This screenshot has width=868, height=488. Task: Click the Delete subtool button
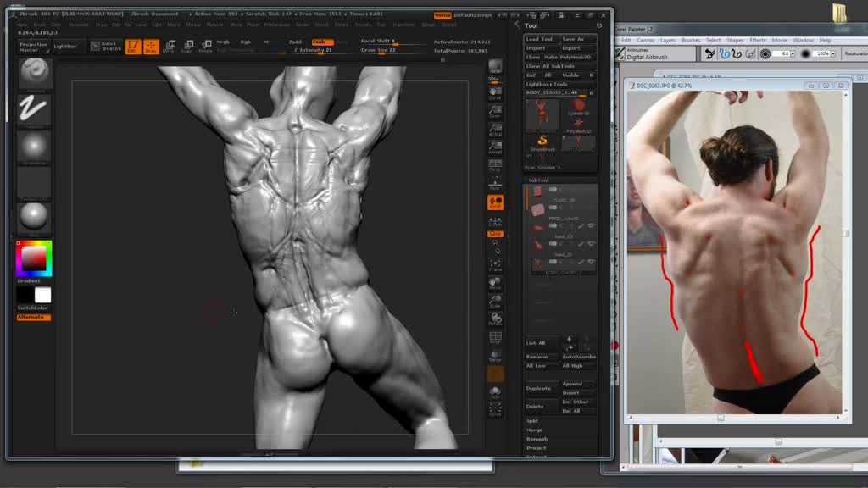tap(542, 407)
